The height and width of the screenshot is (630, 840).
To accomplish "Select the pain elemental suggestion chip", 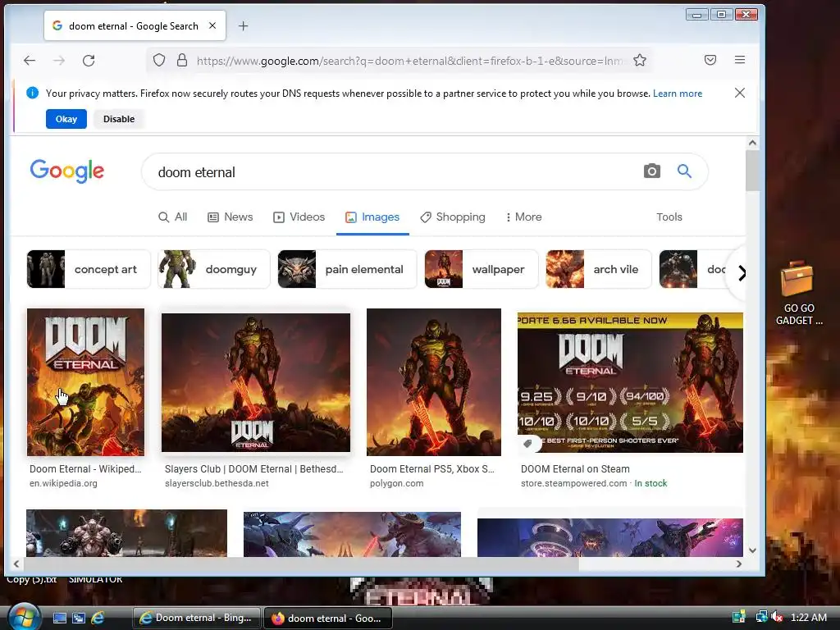I will (x=347, y=269).
